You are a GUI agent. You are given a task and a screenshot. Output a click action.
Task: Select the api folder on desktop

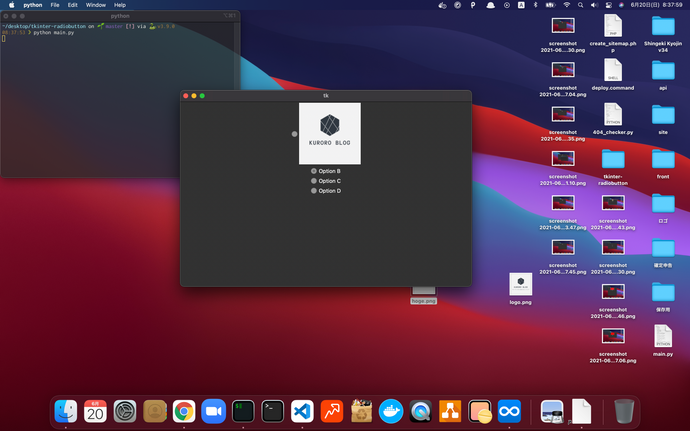pos(663,75)
